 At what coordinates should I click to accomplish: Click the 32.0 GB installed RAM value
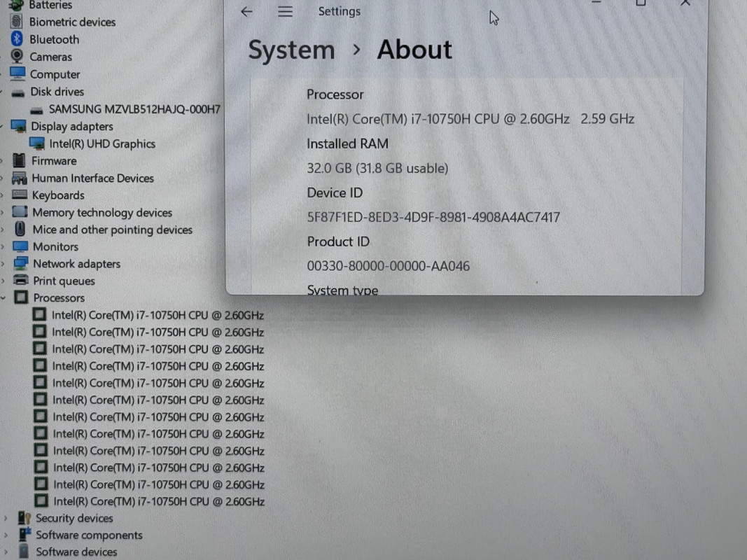click(x=377, y=168)
